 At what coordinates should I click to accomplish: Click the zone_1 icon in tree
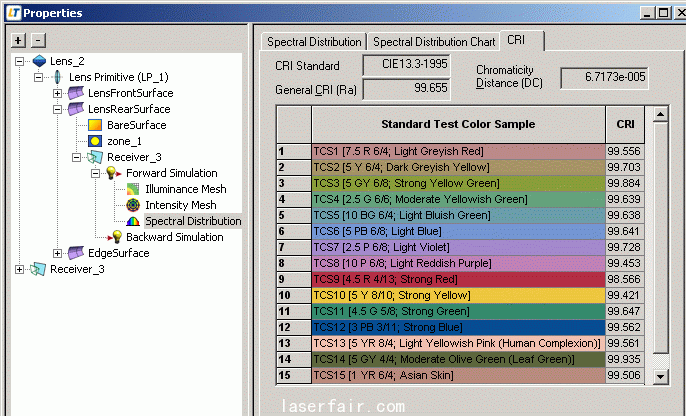(95, 141)
